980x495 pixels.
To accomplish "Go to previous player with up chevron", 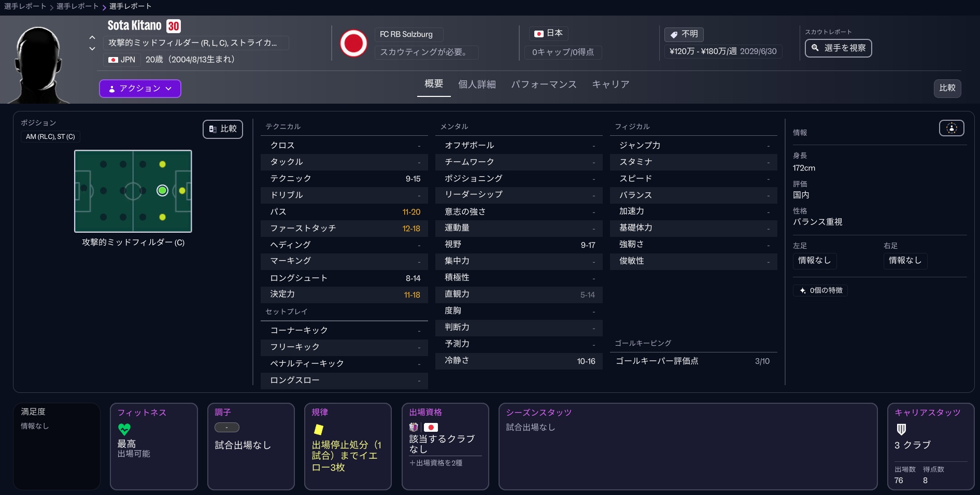I will coord(92,37).
